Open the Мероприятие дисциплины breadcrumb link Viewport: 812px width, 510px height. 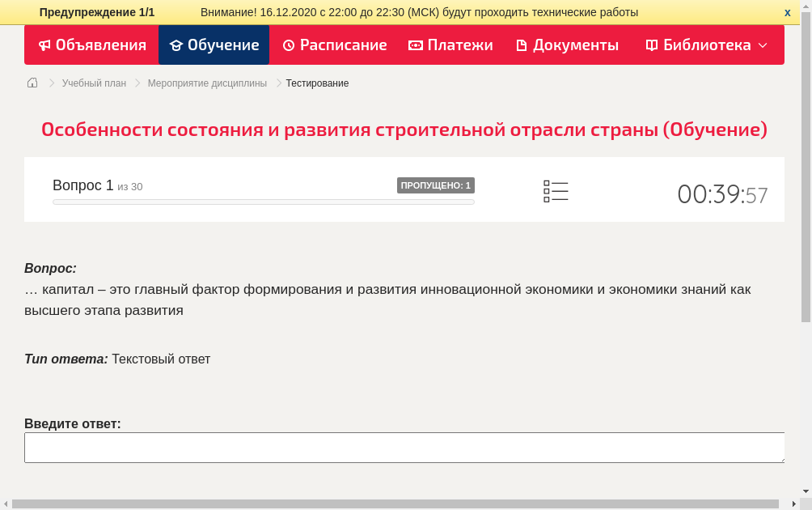[206, 83]
